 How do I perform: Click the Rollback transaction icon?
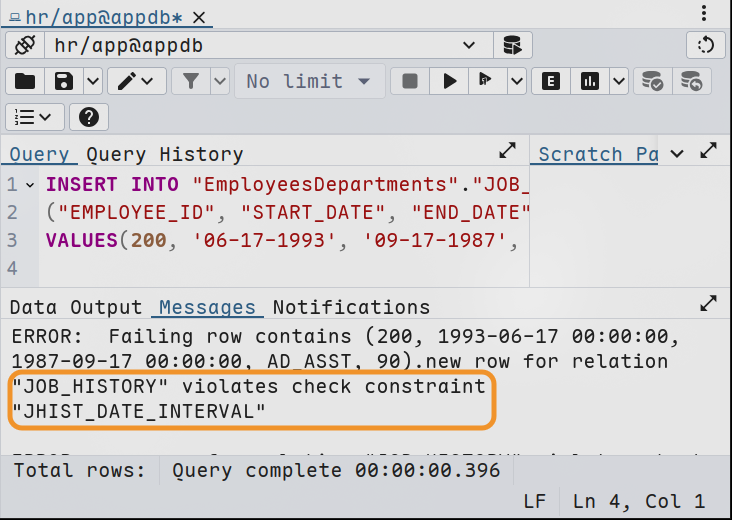pos(691,81)
